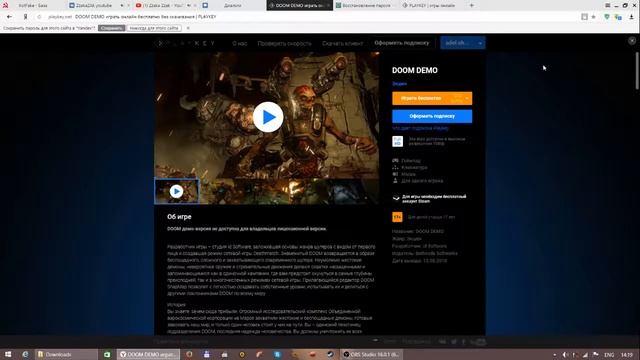Open 'Проверить скорость' navigation item
Image resolution: width=640 pixels, height=360 pixels.
click(284, 43)
